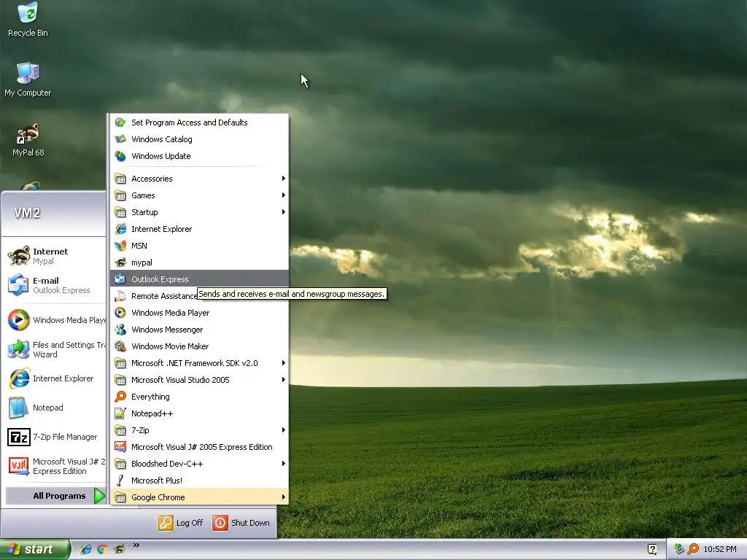
Task: Click the Microsoft Visual J# 2005 icon in All Programs
Action: point(120,447)
